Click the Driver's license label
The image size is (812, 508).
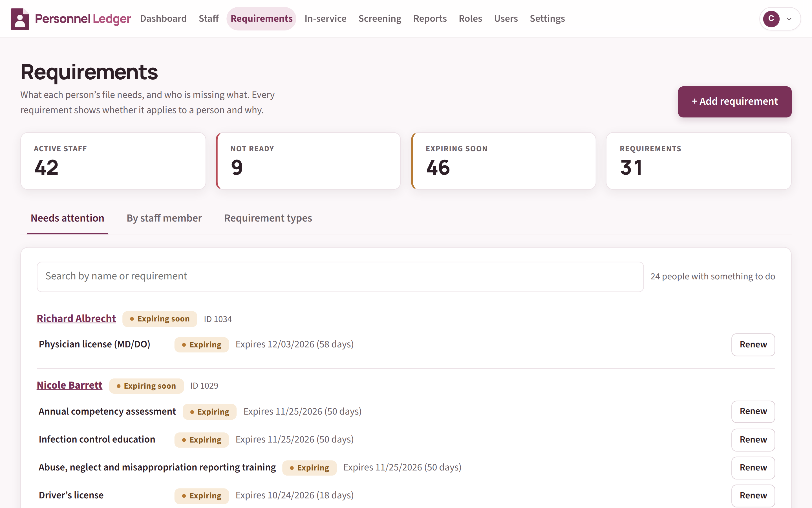click(x=71, y=496)
